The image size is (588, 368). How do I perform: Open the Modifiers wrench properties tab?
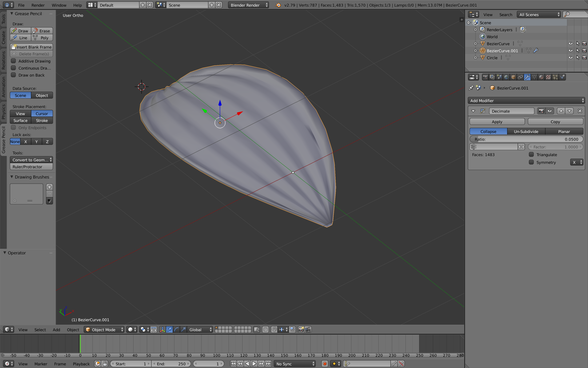coord(527,77)
